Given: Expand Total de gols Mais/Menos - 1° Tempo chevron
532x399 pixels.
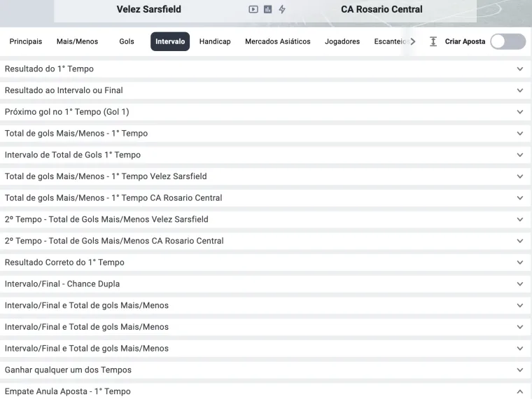Looking at the screenshot, I should point(520,133).
